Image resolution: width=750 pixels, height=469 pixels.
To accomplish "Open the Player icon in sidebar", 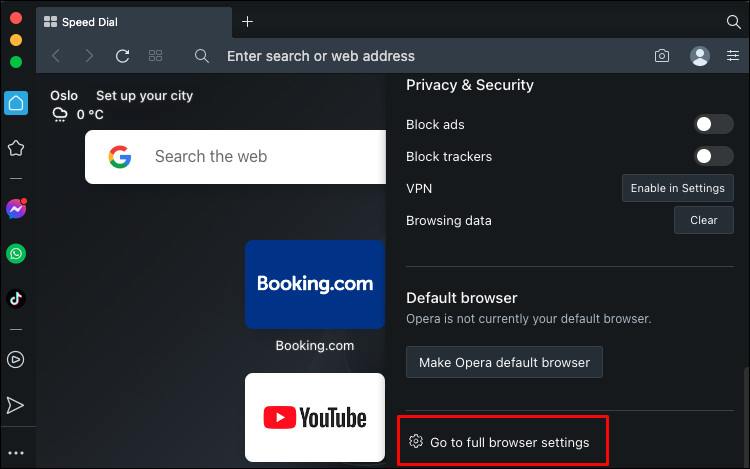I will click(x=16, y=359).
